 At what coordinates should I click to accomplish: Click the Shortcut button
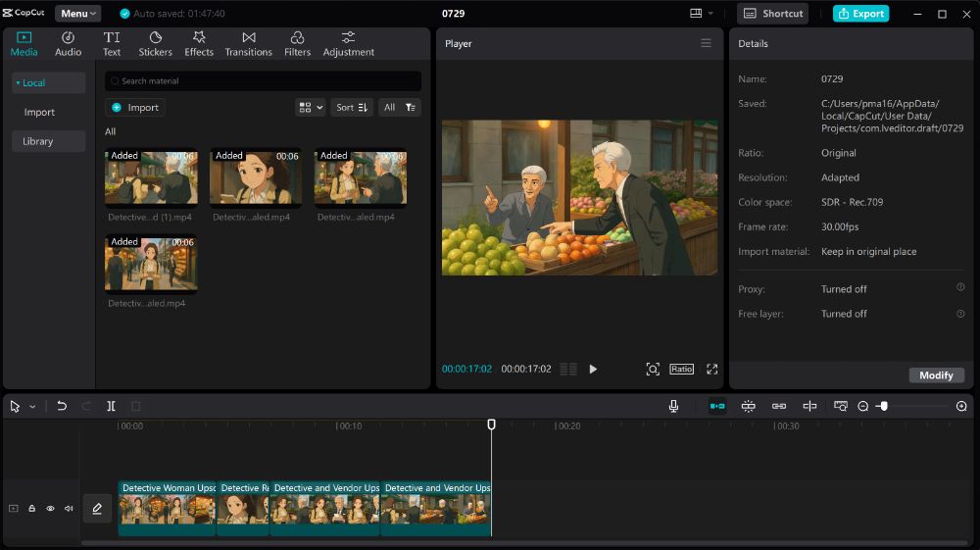tap(772, 13)
